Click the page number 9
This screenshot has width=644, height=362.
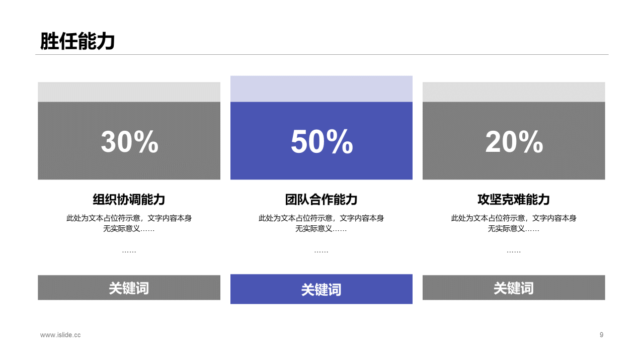point(601,335)
